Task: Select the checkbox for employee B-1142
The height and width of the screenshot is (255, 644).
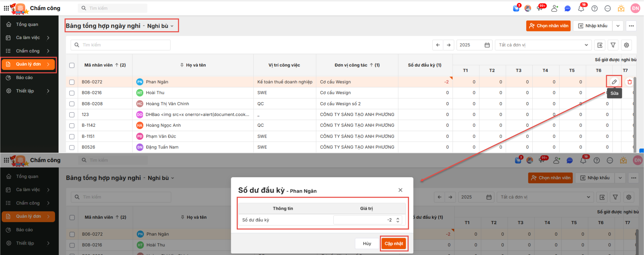Action: (x=72, y=125)
